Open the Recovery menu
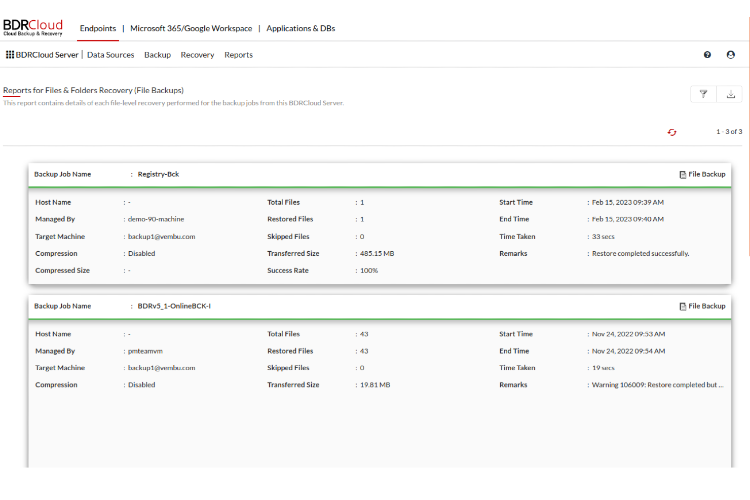The width and height of the screenshot is (750, 500). click(x=197, y=55)
